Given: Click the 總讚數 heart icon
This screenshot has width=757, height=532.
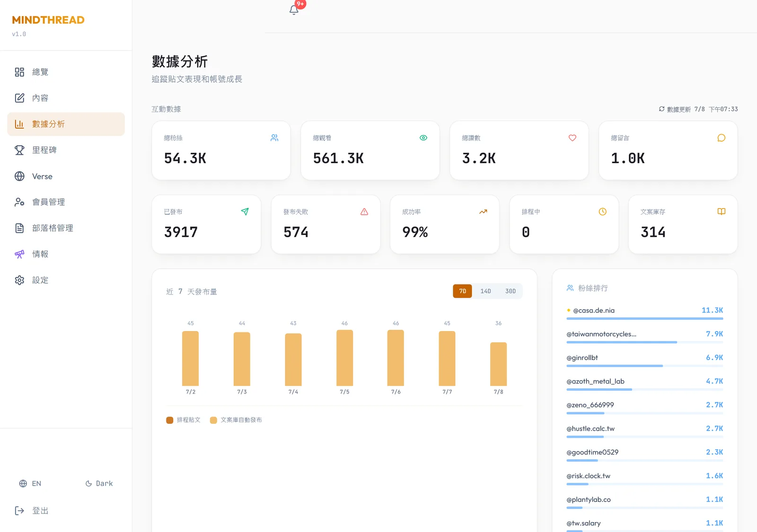Looking at the screenshot, I should tap(572, 138).
